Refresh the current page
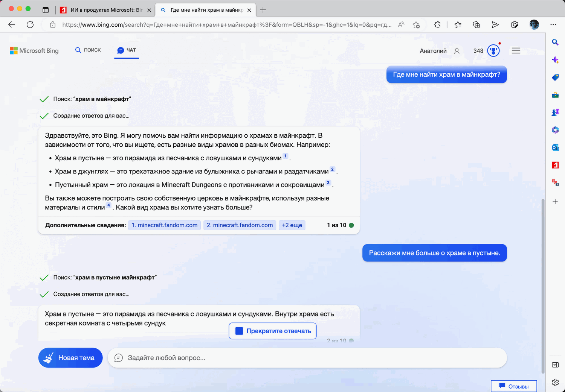 [30, 25]
